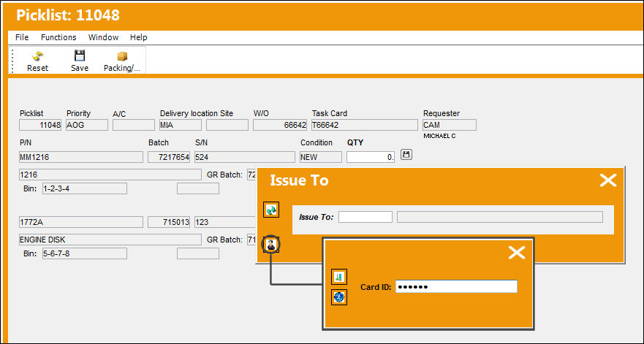
Task: Click the S/N field 524
Action: tap(245, 157)
